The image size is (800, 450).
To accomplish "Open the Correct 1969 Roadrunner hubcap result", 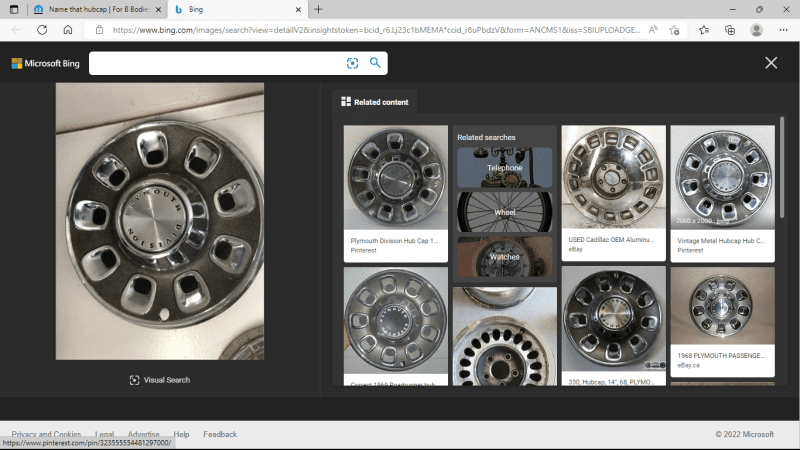I will pos(396,327).
